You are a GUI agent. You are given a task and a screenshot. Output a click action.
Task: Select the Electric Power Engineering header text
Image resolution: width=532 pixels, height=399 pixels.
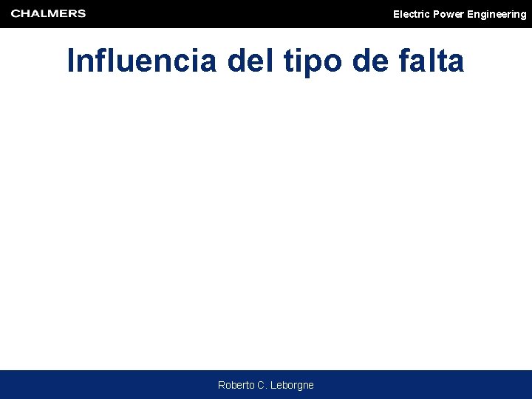coord(460,14)
